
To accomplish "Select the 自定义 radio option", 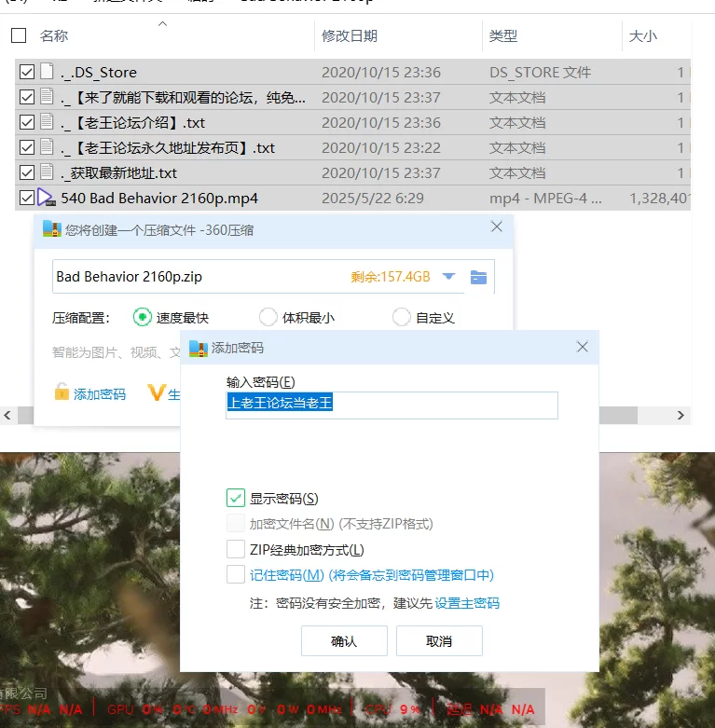I will [401, 317].
